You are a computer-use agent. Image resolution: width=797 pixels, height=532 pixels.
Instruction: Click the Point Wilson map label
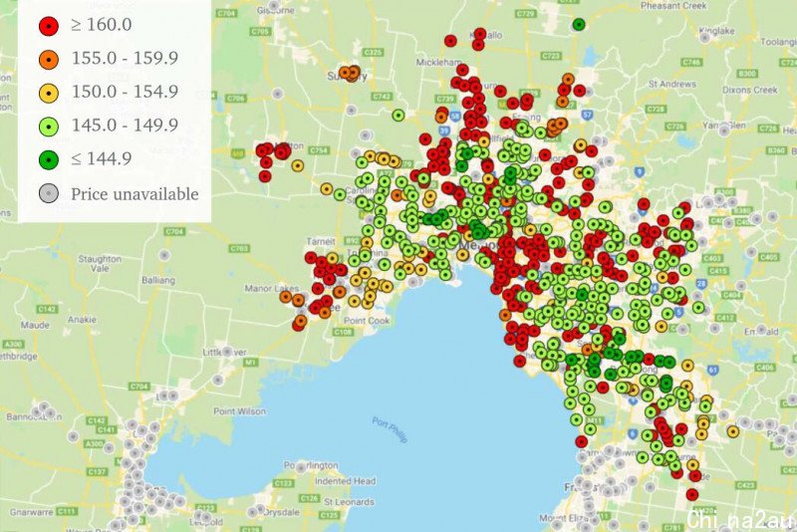pos(239,411)
